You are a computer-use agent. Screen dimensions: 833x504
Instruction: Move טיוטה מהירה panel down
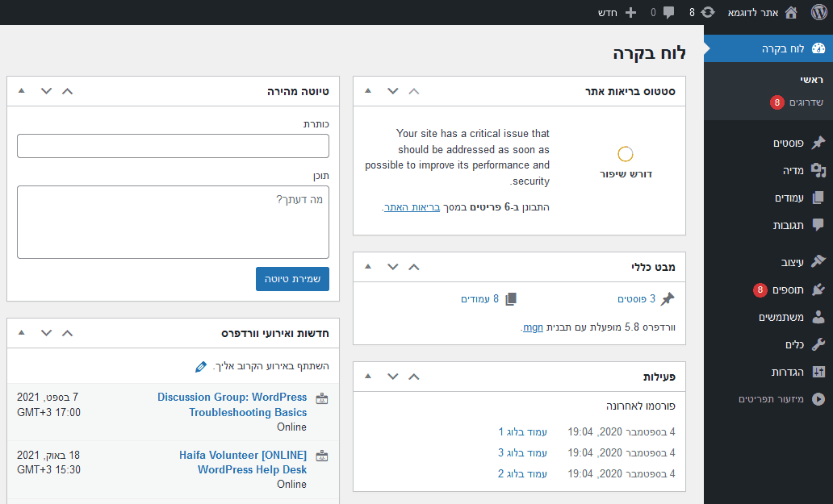pyautogui.click(x=46, y=90)
